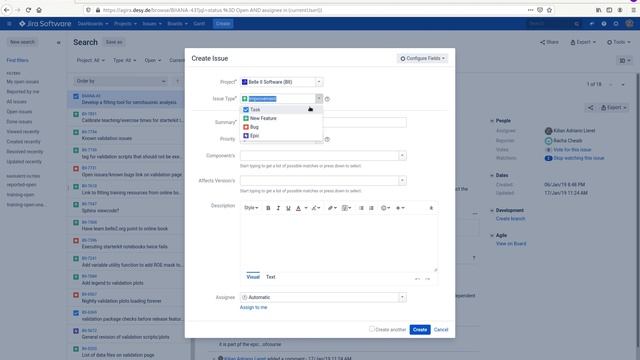Toggle underline in description editor
This screenshot has height=360, width=640.
[x=288, y=208]
